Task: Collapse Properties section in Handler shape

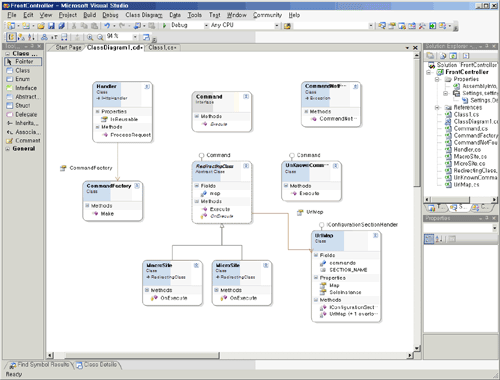Action: coord(98,111)
